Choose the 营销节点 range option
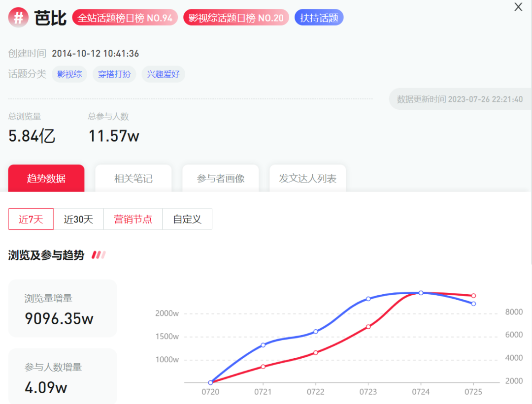Image resolution: width=532 pixels, height=404 pixels. click(133, 219)
